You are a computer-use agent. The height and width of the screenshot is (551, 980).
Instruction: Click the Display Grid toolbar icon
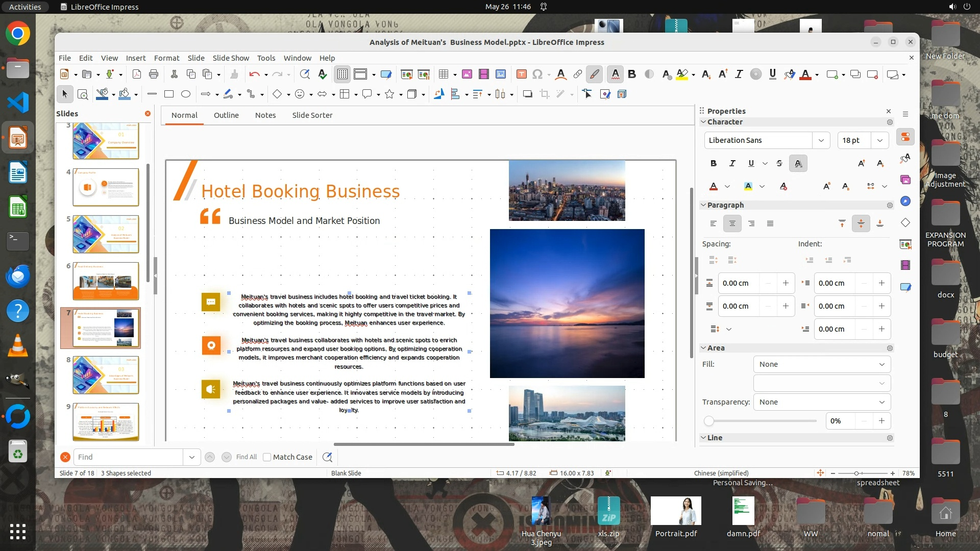point(342,74)
